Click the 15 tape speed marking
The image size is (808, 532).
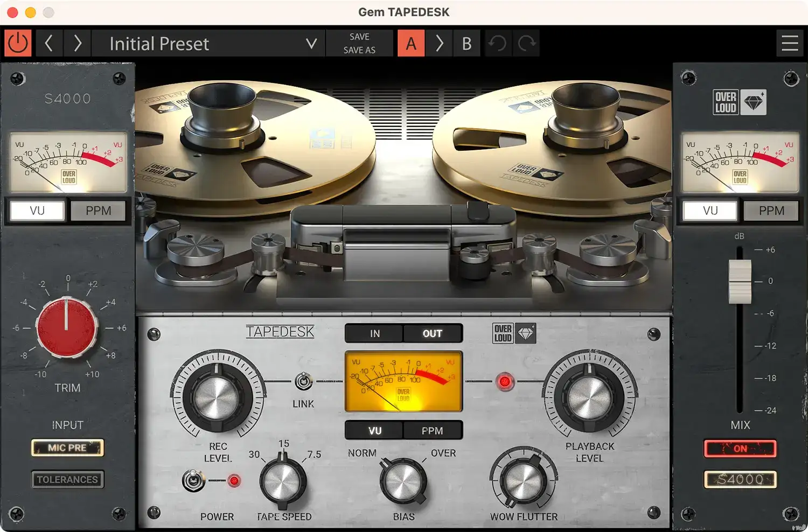(x=284, y=444)
